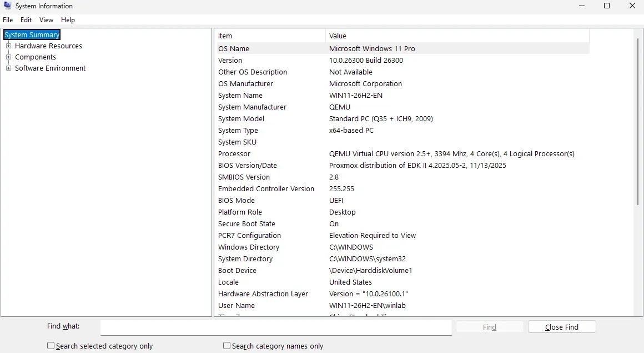Click the Value column header
The width and height of the screenshot is (644, 353).
click(457, 36)
